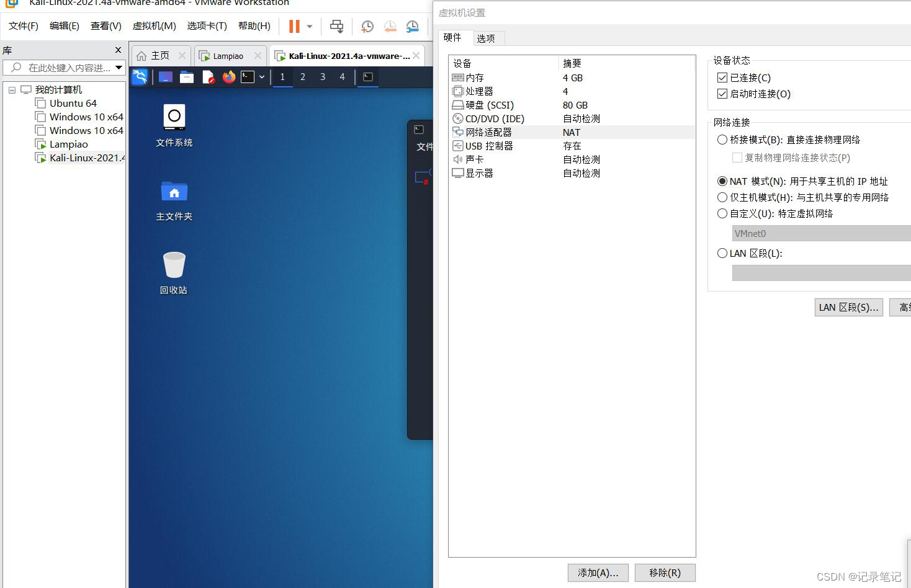Select the sound card device
This screenshot has width=911, height=588.
[x=571, y=159]
